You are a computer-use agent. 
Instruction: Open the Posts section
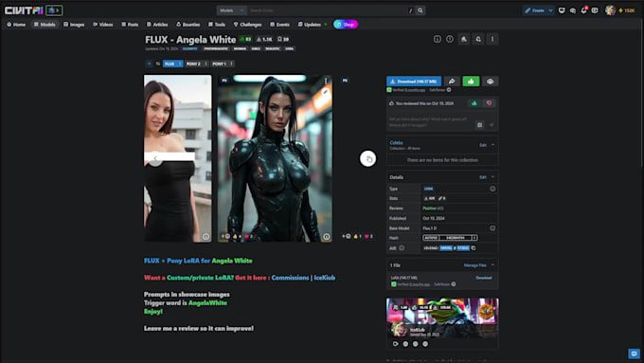pyautogui.click(x=130, y=25)
